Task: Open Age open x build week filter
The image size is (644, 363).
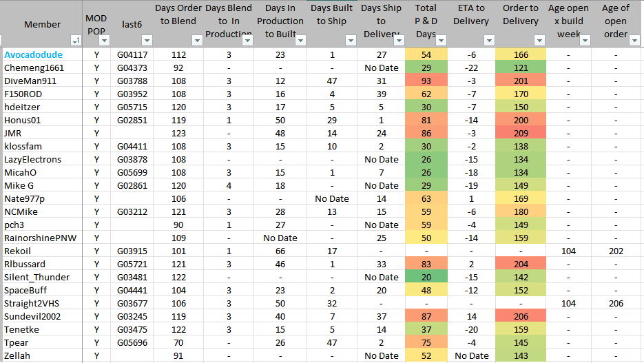Action: point(585,41)
